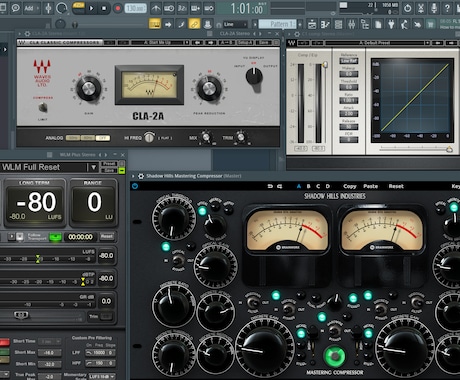Viewport: 460px width, 380px height.
Task: Start playback with the Play button
Action: click(x=91, y=8)
